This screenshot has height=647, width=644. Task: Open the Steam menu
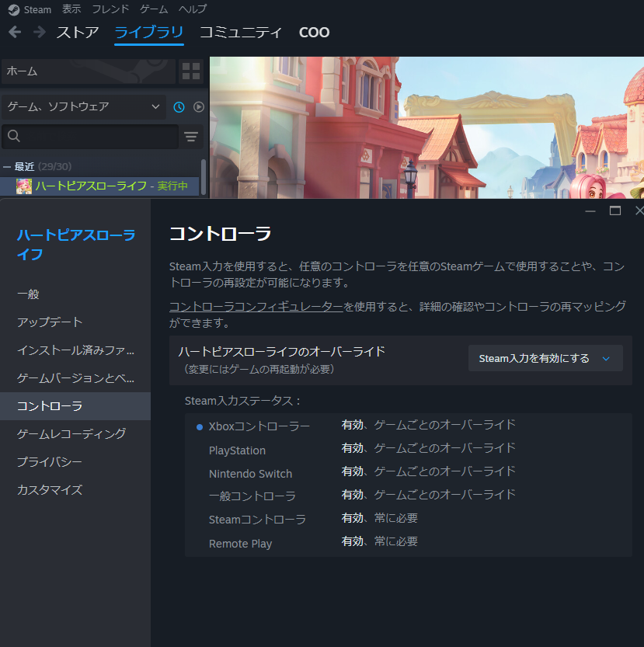(x=37, y=9)
